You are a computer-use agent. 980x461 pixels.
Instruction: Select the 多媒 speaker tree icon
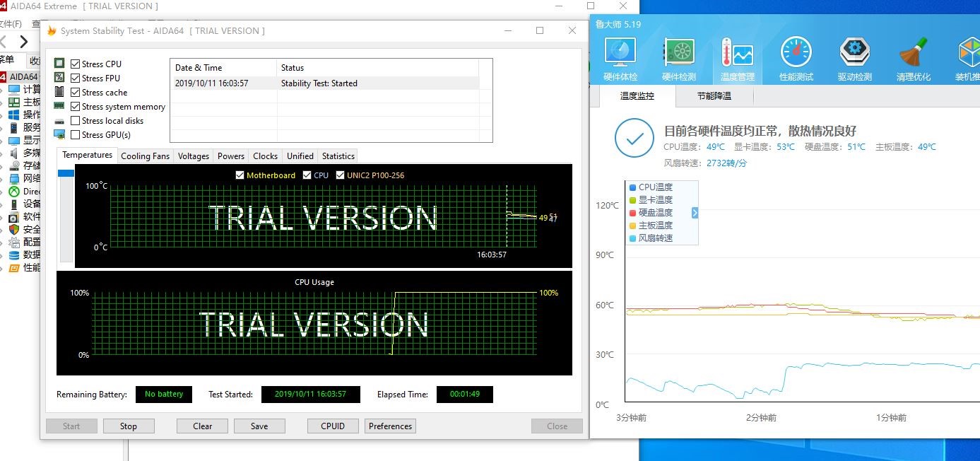click(x=14, y=153)
